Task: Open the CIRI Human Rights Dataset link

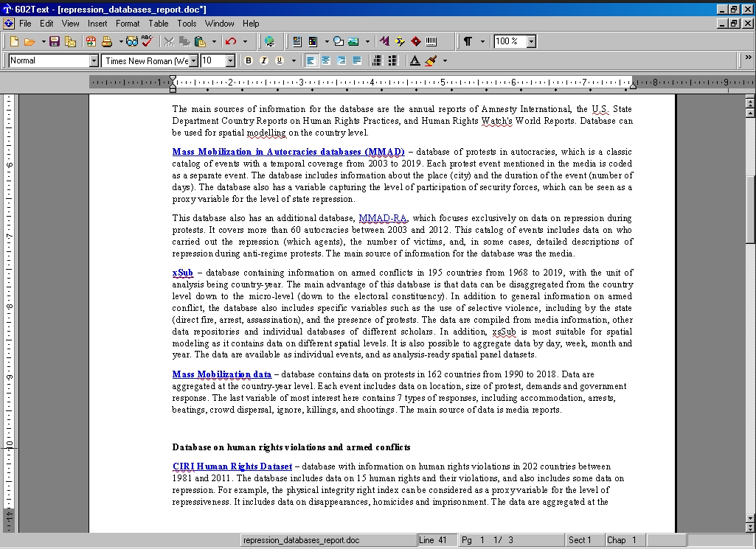Action: pyautogui.click(x=232, y=466)
